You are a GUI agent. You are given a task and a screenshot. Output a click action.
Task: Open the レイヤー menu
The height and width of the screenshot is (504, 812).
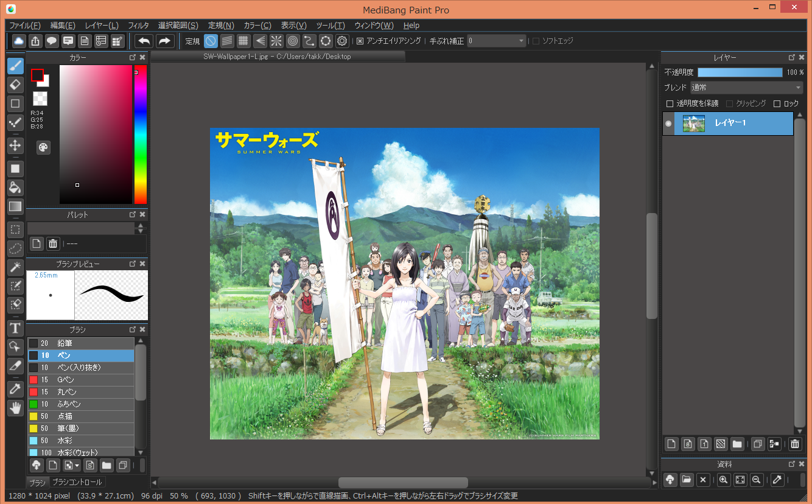click(x=102, y=26)
